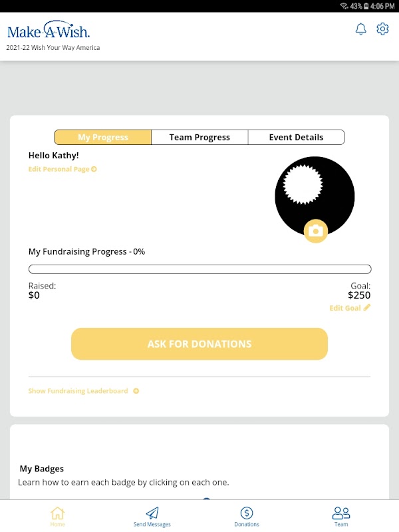This screenshot has width=399, height=532.
Task: Tap profile picture circle
Action: point(315,196)
